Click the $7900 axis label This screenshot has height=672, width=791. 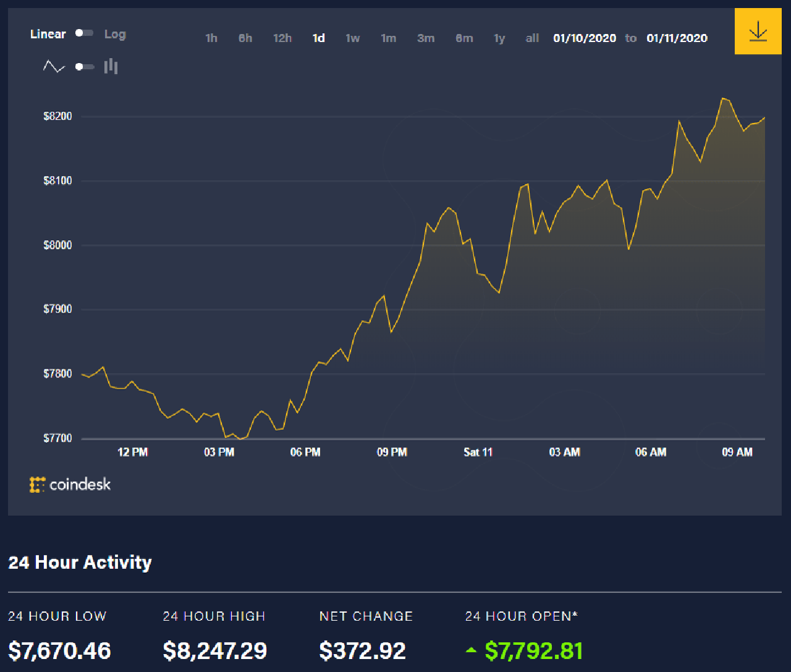point(57,309)
